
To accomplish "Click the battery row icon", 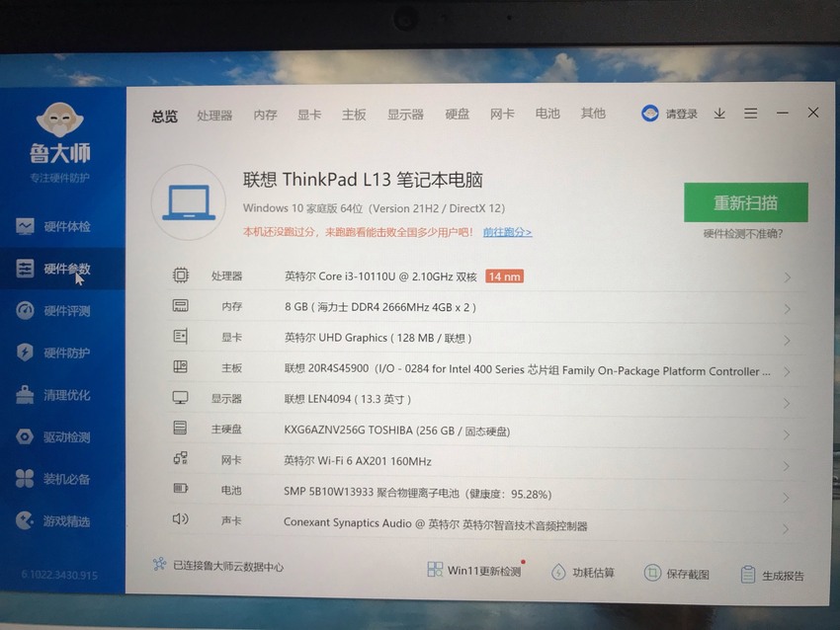I will pyautogui.click(x=181, y=488).
